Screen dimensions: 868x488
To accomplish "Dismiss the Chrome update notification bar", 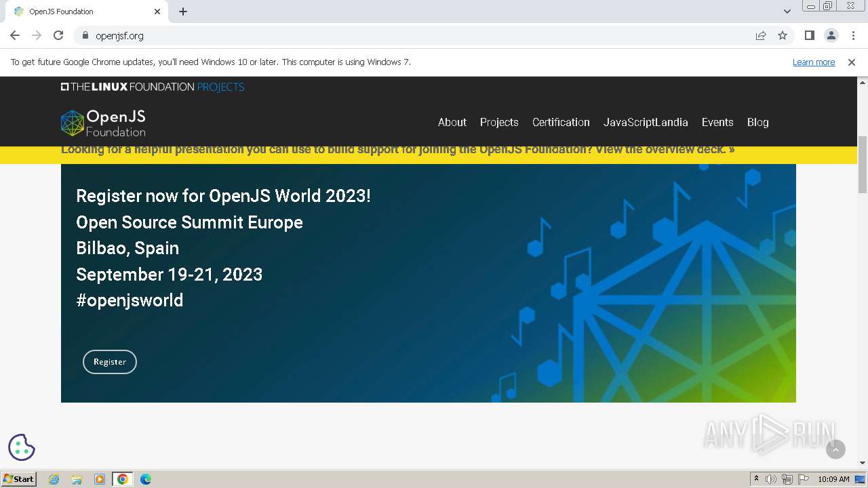I will click(852, 62).
